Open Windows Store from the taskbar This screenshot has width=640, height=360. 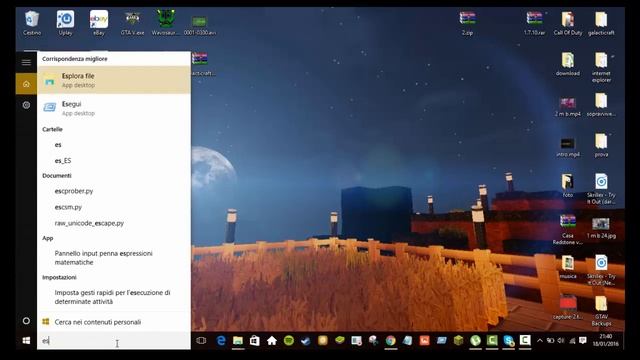(255, 340)
